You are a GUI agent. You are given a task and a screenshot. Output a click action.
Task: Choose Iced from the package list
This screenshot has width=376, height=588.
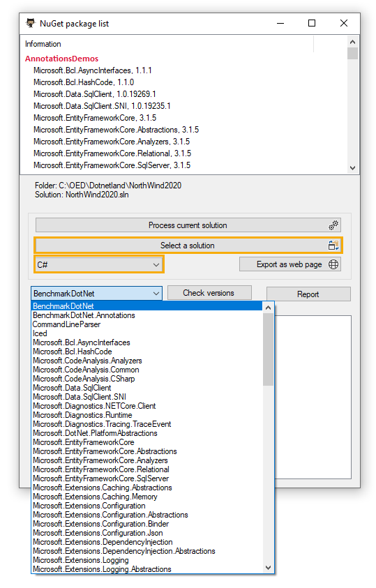click(x=147, y=333)
